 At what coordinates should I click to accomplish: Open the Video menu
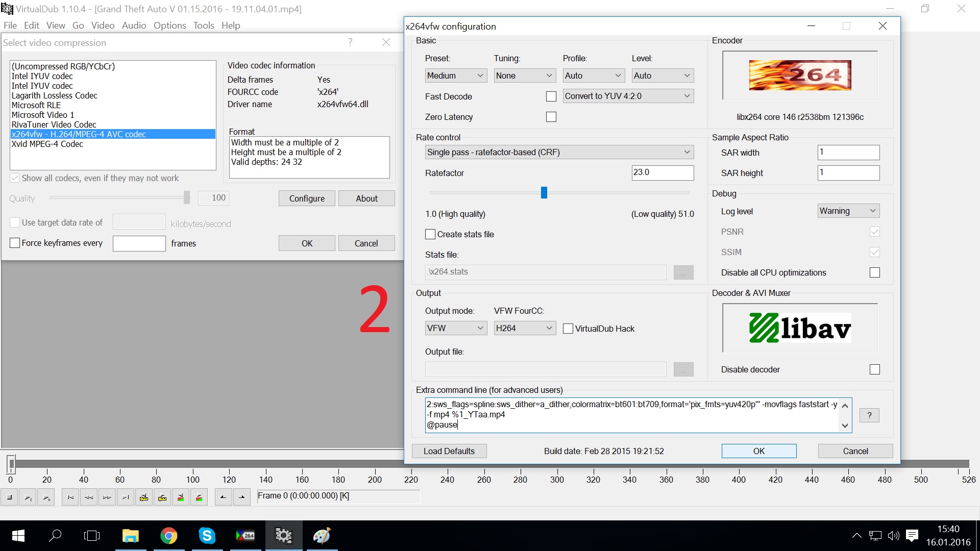click(x=103, y=26)
